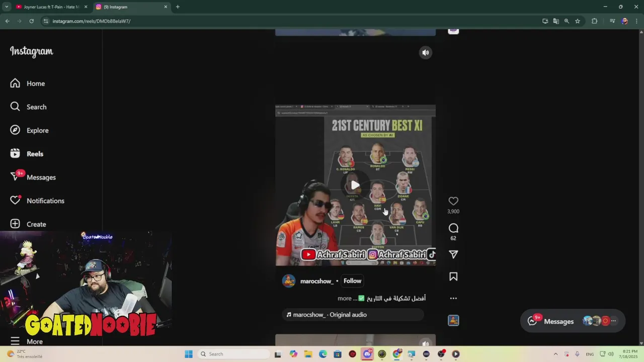644x362 pixels.
Task: Share the reel using the paper plane icon
Action: (453, 254)
